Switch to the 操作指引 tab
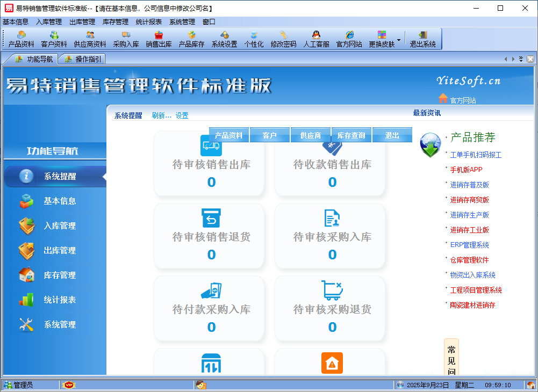Screen dimensions: 538x392 coord(83,59)
